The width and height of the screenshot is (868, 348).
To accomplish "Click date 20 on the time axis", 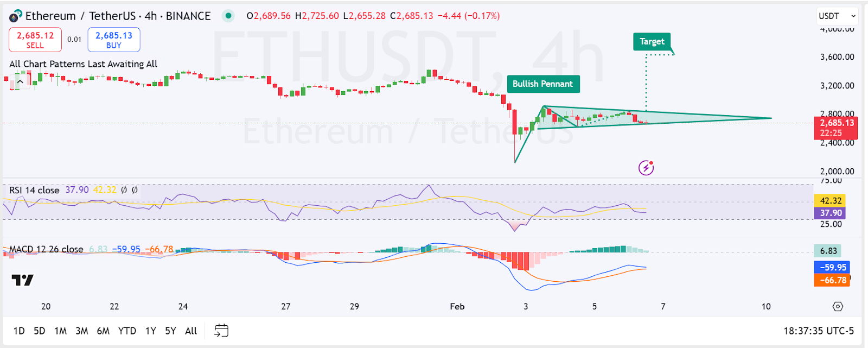I will 46,307.
